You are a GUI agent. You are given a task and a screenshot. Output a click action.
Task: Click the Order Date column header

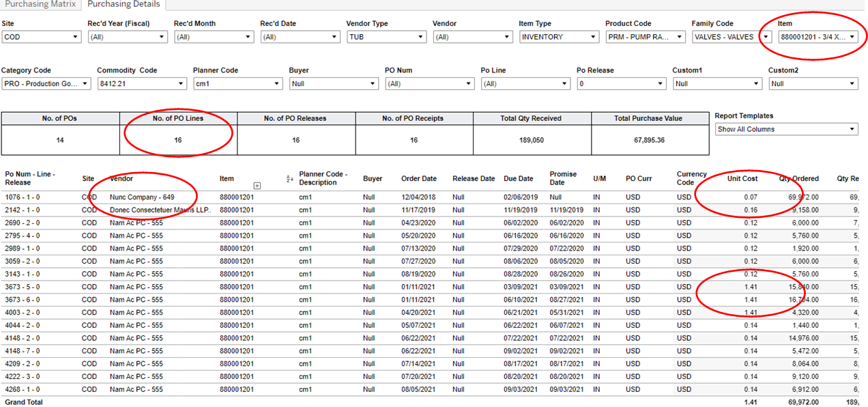(x=419, y=179)
